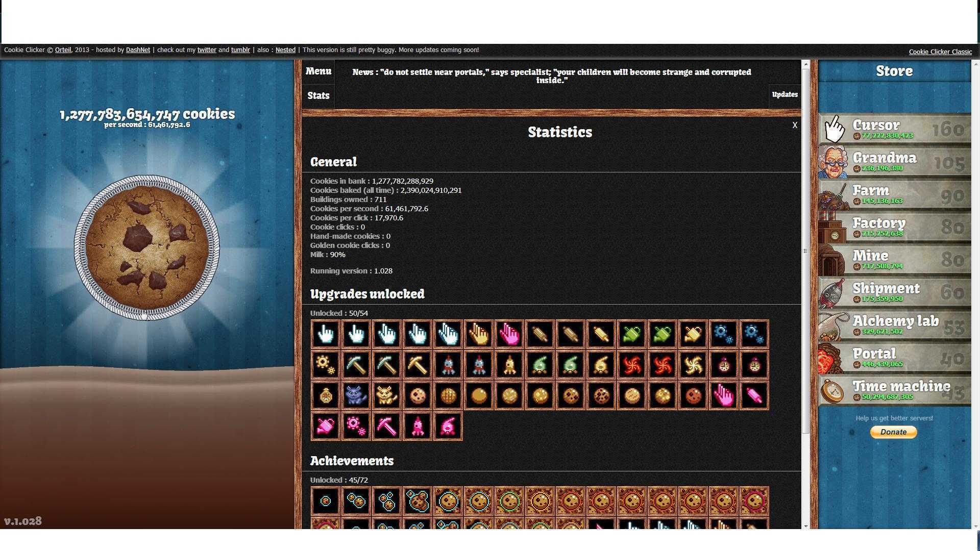Select the pink alchemy flask upgrade icon
980x551 pixels.
pos(448,427)
